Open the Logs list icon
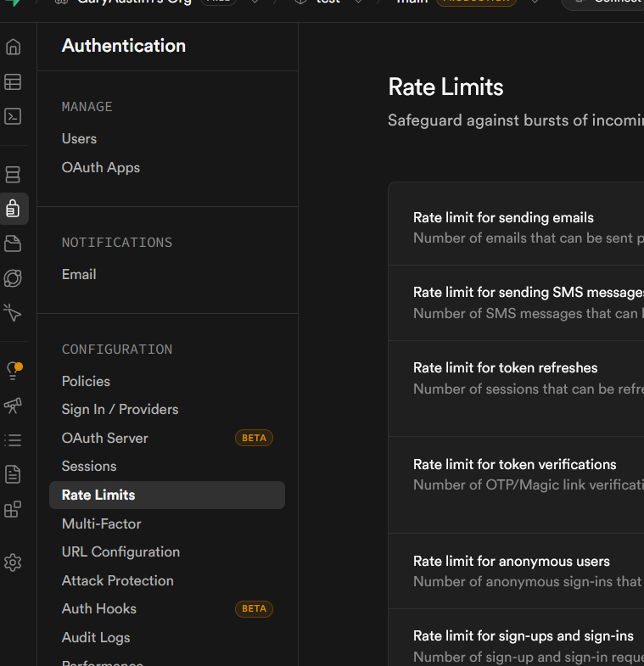The image size is (644, 666). point(13,440)
